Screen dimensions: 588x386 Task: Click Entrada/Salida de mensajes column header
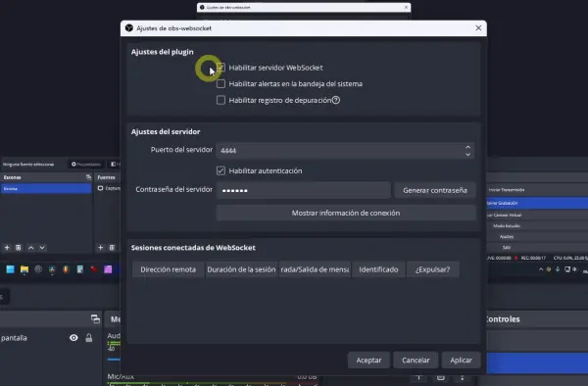click(x=315, y=269)
